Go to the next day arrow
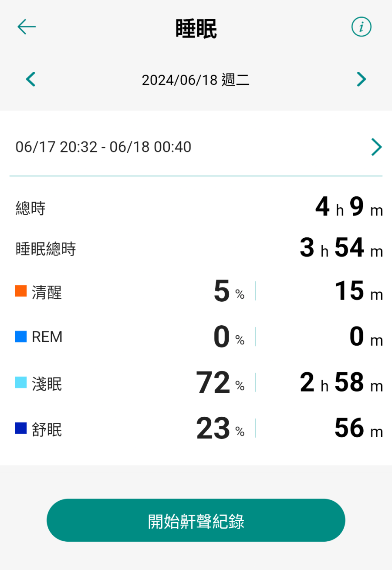392x570 pixels. tap(361, 79)
